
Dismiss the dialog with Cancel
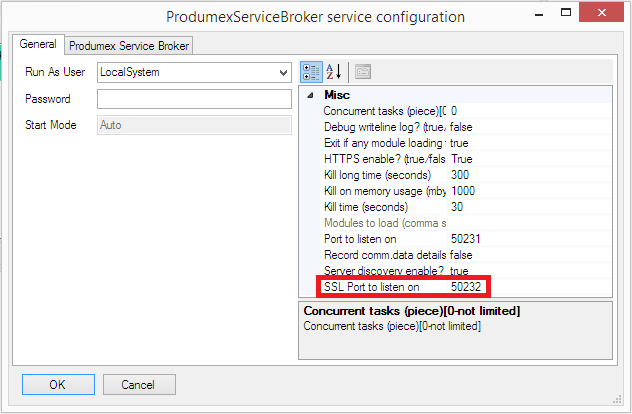(x=139, y=385)
